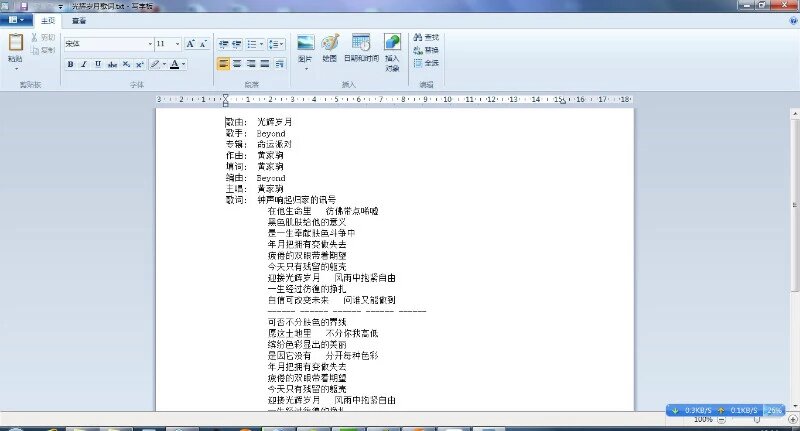This screenshot has height=431, width=800.
Task: Expand the Picture dropdown arrow
Action: click(x=306, y=68)
